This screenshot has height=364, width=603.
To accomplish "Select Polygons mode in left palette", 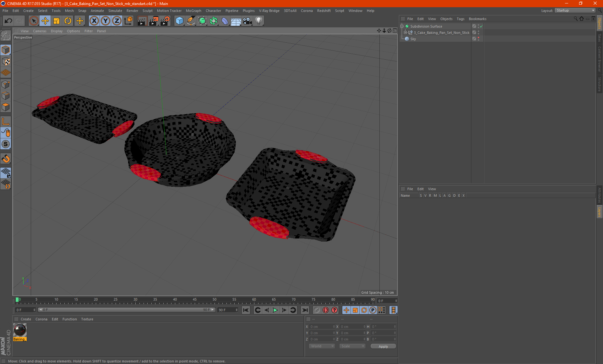I will click(x=6, y=107).
